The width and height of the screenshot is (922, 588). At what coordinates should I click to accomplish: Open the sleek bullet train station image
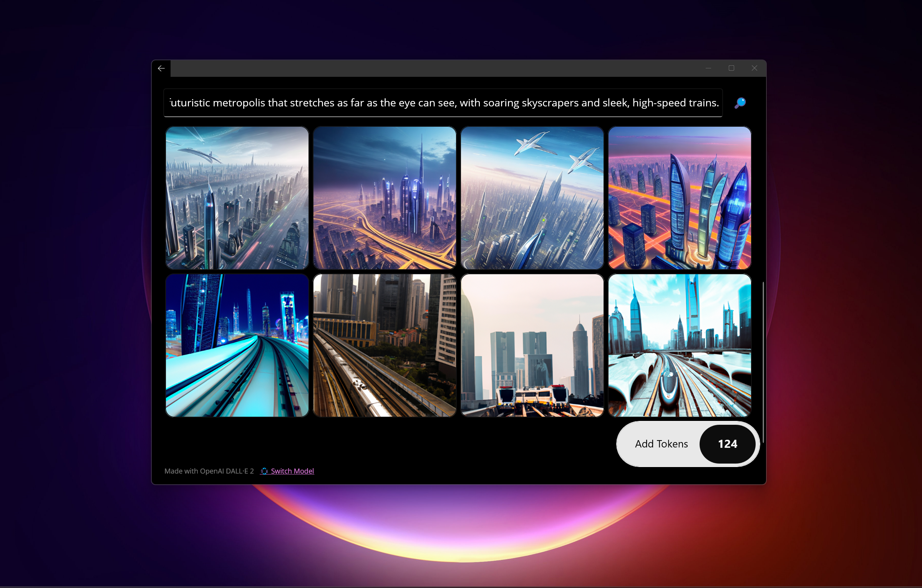click(680, 345)
